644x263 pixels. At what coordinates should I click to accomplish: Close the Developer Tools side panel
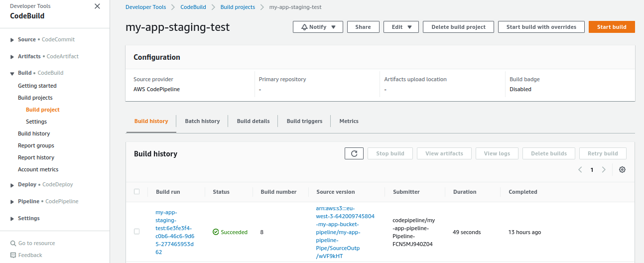coord(97,6)
